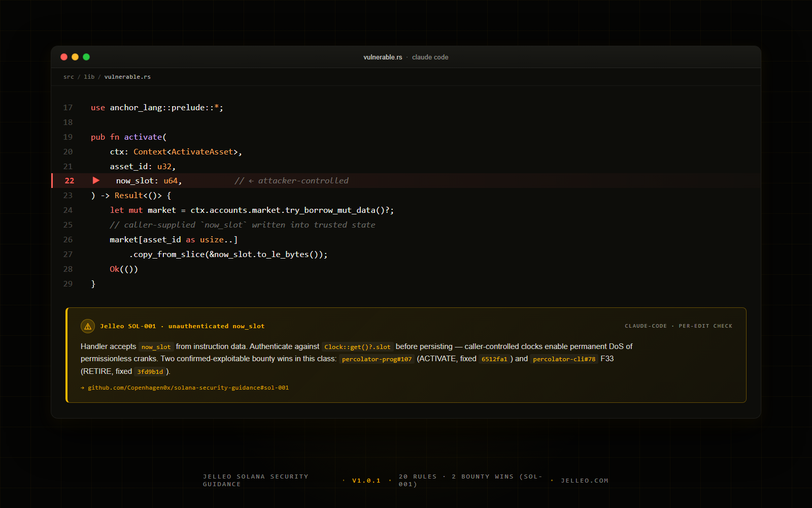812x508 pixels.
Task: Click the 'use anchor_lang::prelude::*;' line
Action: click(x=157, y=108)
